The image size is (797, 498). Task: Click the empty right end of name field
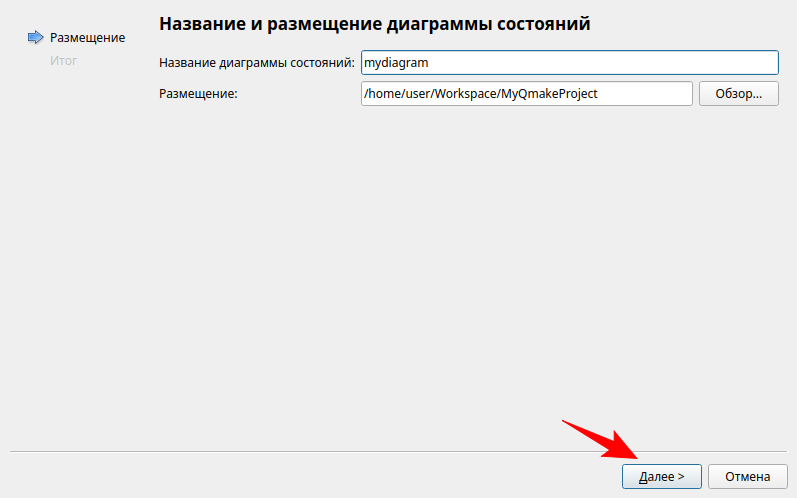(700, 63)
